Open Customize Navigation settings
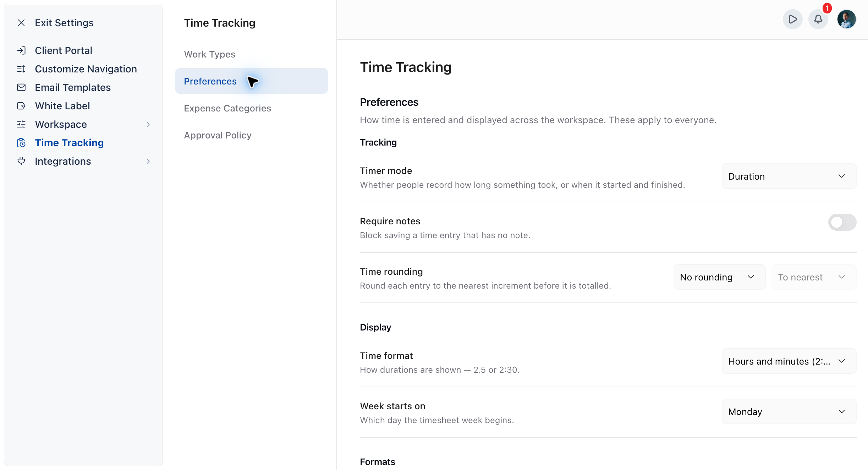The height and width of the screenshot is (470, 868). (86, 69)
